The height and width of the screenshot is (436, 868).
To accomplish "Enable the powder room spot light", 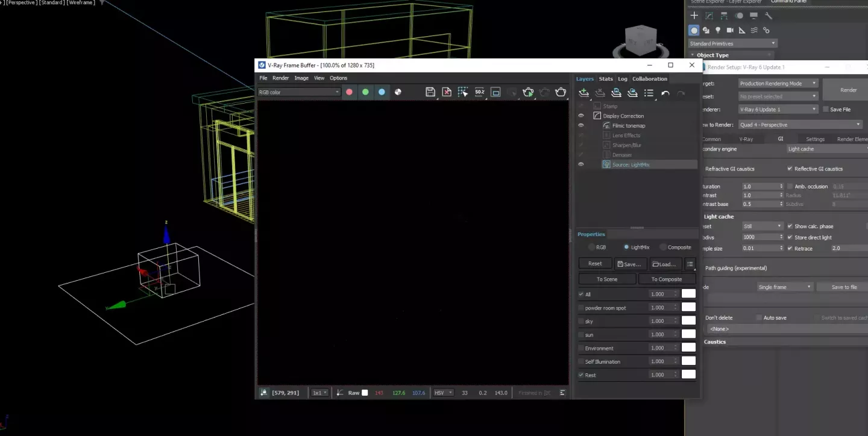I will (581, 308).
